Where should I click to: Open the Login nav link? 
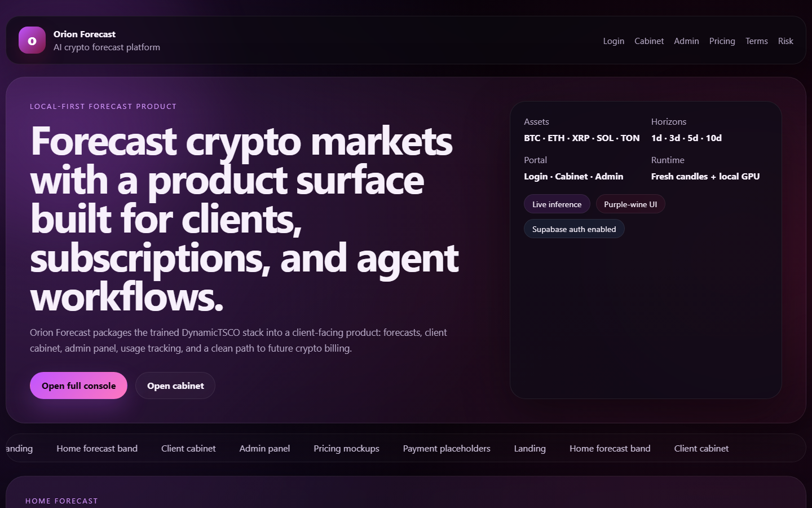click(x=614, y=41)
